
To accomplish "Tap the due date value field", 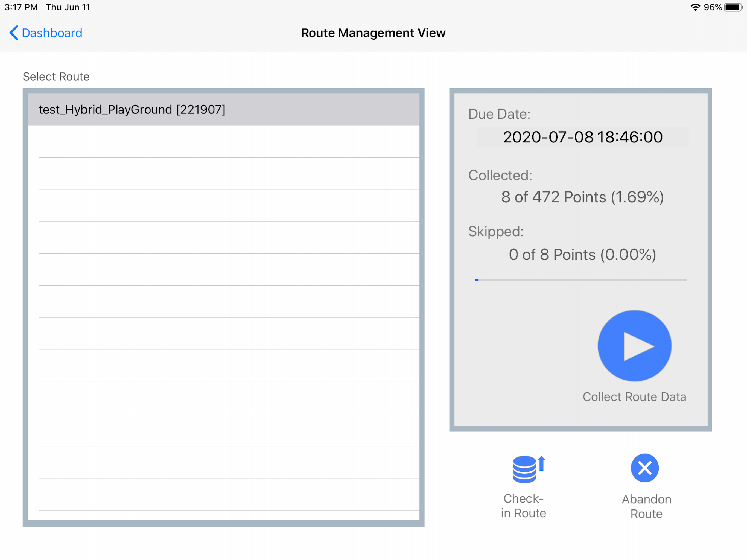I will tap(583, 137).
